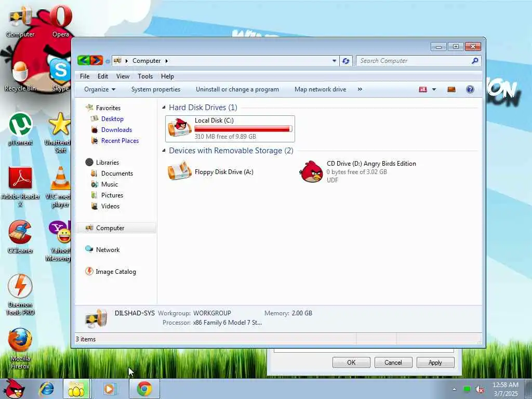The height and width of the screenshot is (399, 532).
Task: Click the Local Disk (C:) usage bar
Action: click(243, 129)
